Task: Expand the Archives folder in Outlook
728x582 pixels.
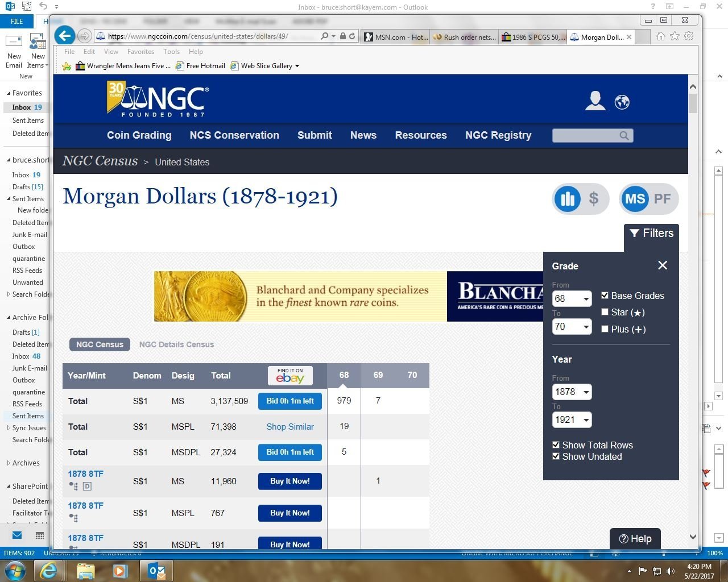Action: (x=9, y=463)
